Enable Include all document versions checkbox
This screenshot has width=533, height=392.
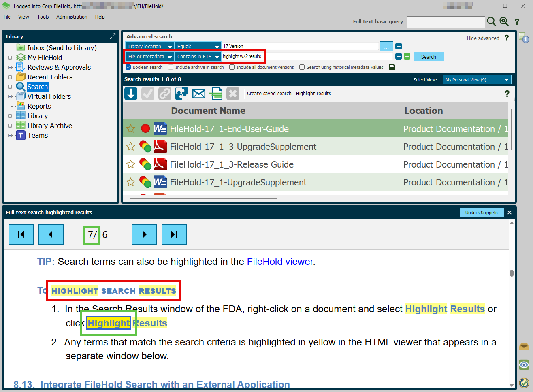pyautogui.click(x=232, y=67)
